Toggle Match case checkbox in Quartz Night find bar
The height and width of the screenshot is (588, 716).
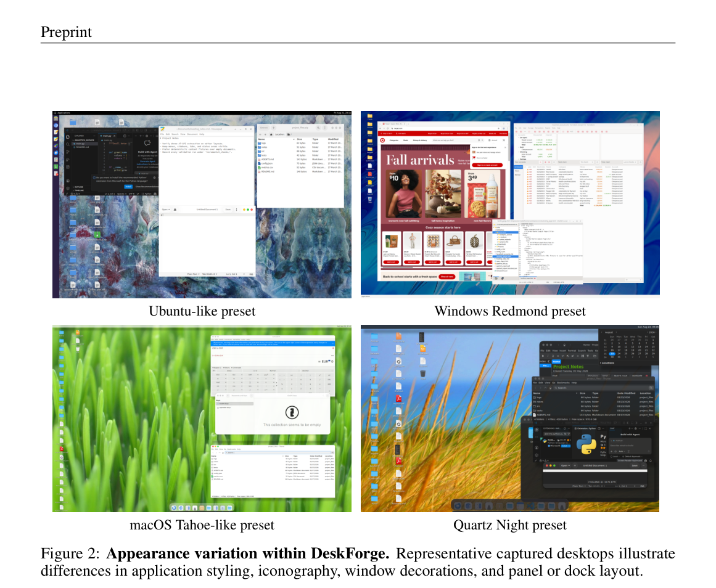click(612, 376)
